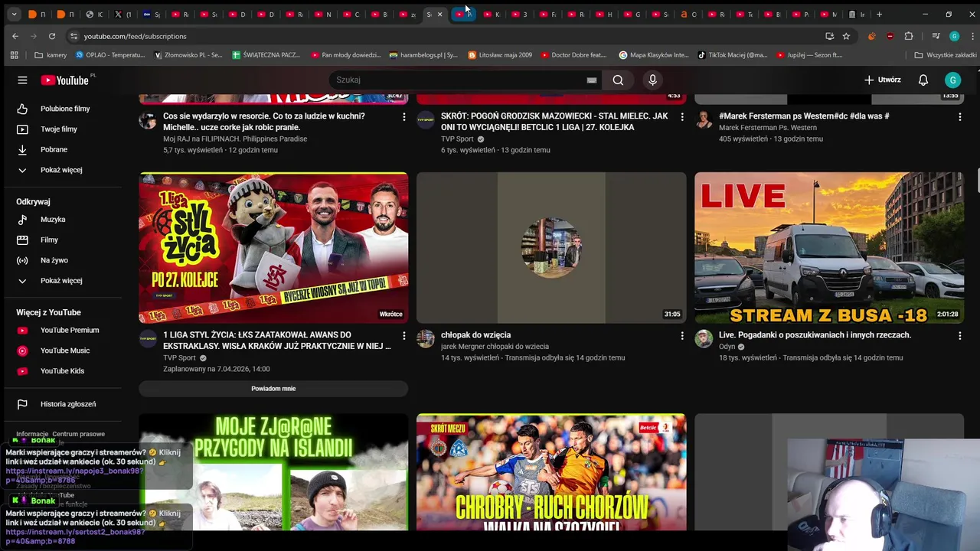Open Na żywo live section
This screenshot has height=551, width=980.
(x=54, y=260)
